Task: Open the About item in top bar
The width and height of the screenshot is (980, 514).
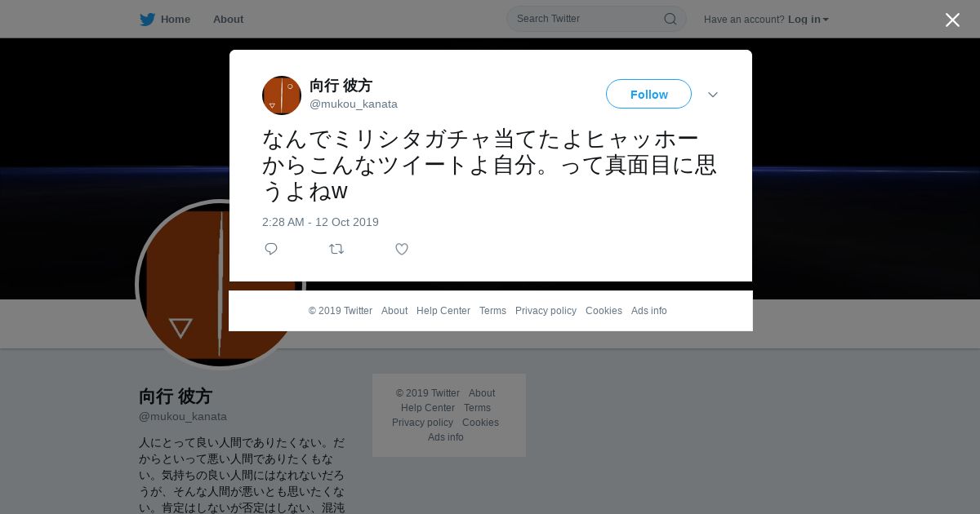Action: pyautogui.click(x=228, y=19)
